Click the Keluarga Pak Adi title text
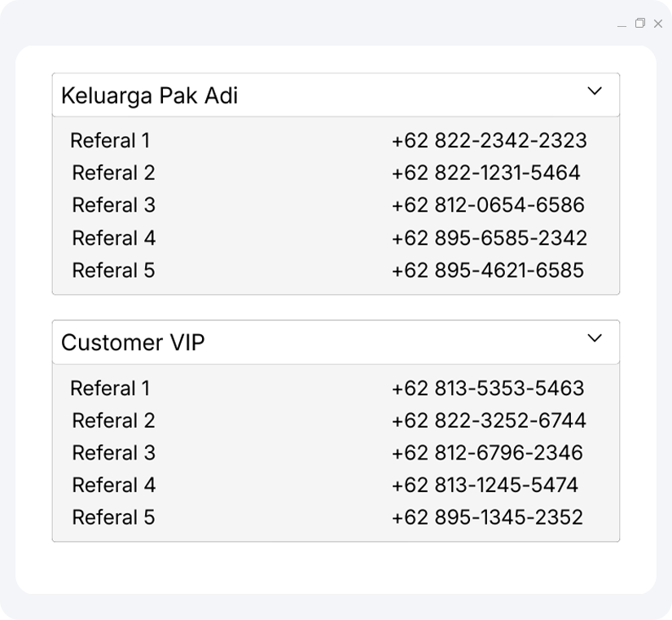The width and height of the screenshot is (672, 620). click(150, 95)
